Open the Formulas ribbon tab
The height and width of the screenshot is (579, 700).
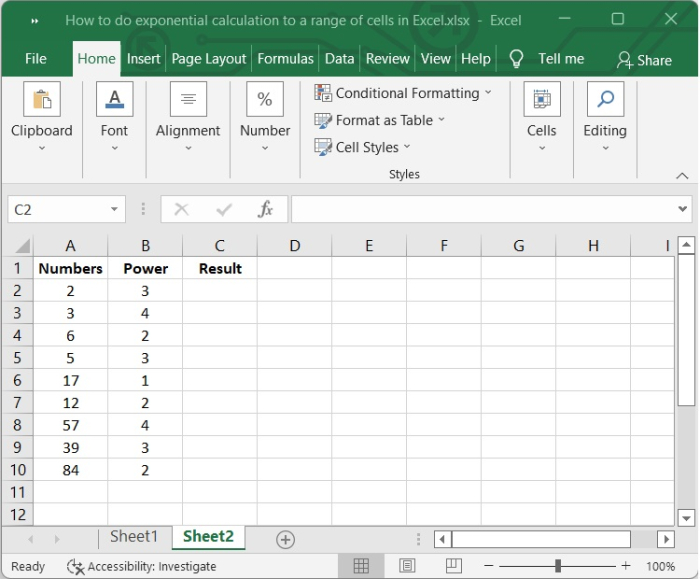[285, 59]
